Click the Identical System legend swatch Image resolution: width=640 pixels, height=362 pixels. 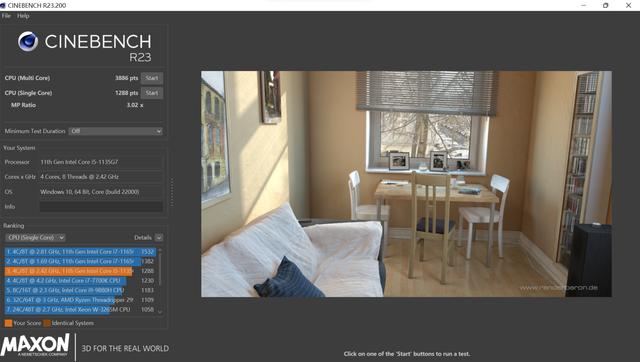47,323
